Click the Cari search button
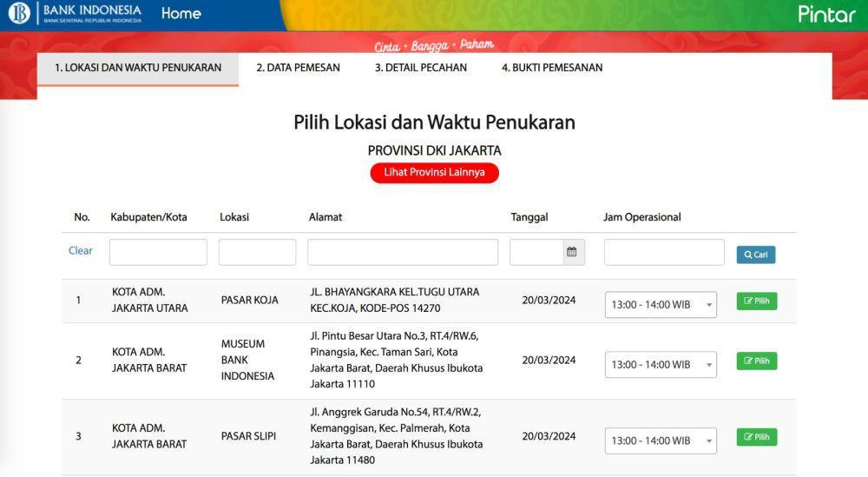This screenshot has width=868, height=477. pyautogui.click(x=756, y=255)
